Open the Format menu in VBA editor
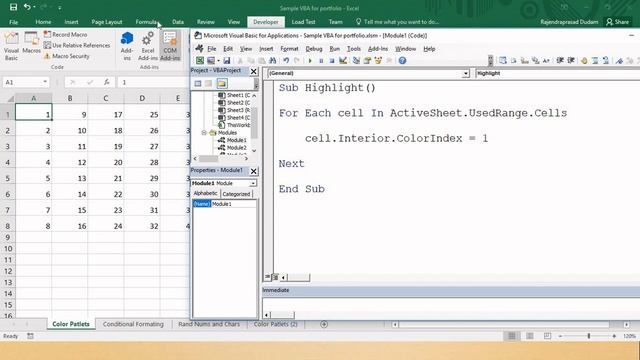 289,49
